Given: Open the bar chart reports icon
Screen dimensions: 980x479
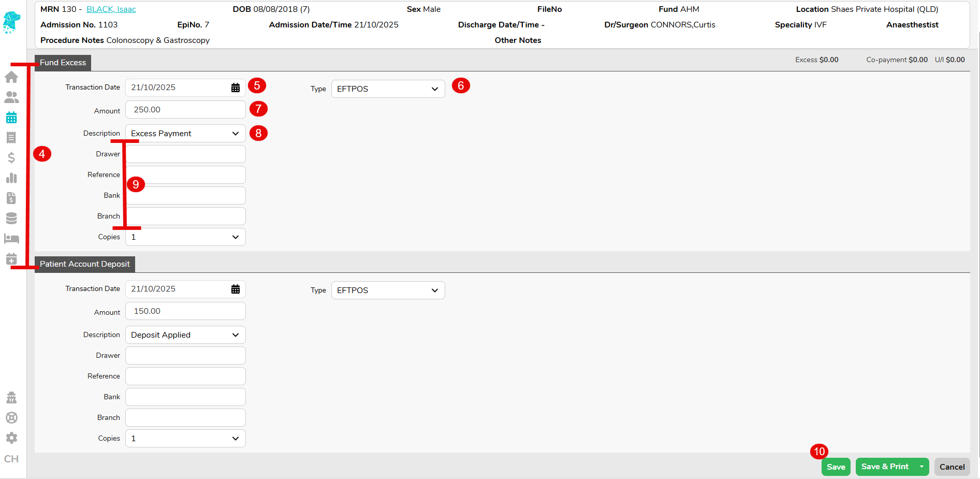Looking at the screenshot, I should pos(11,178).
